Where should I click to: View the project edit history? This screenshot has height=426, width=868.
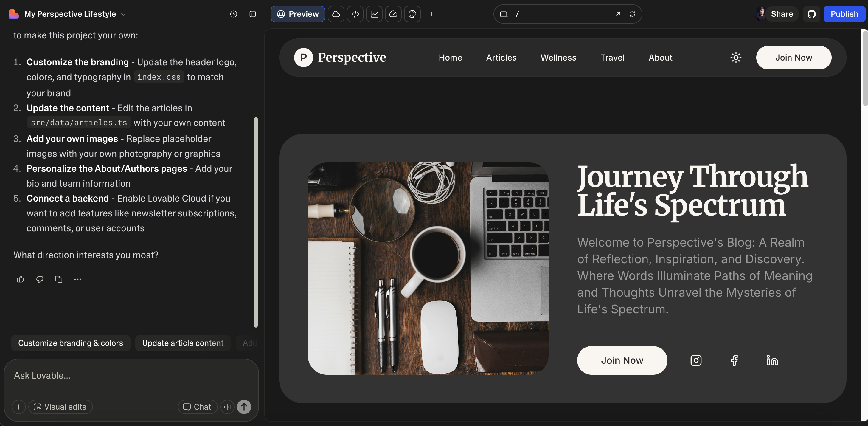pos(233,14)
